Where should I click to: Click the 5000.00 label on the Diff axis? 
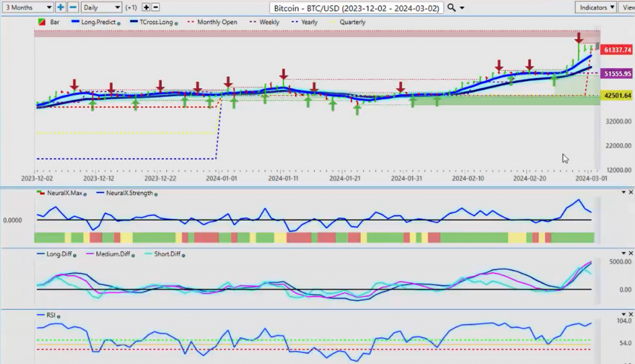point(620,262)
